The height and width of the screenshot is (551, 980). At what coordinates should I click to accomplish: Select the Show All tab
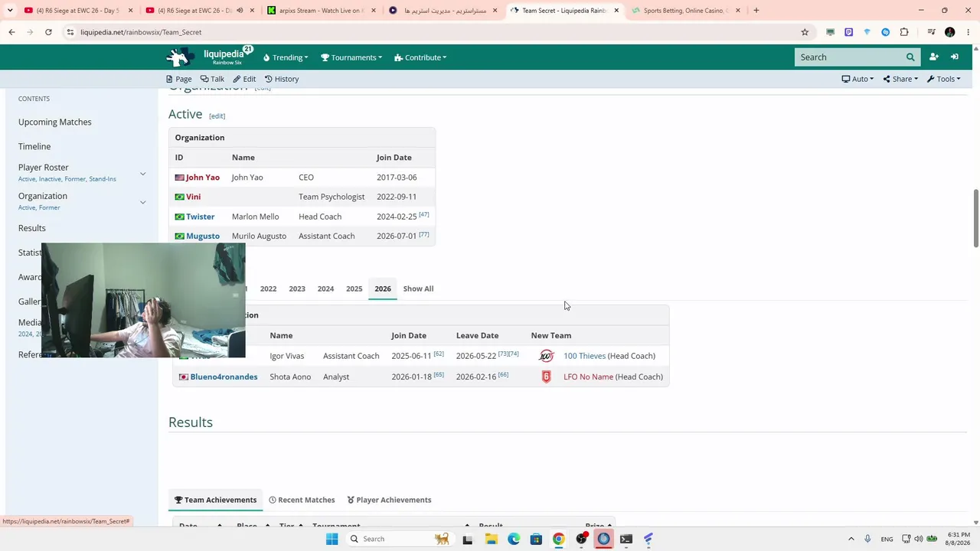[x=418, y=289]
